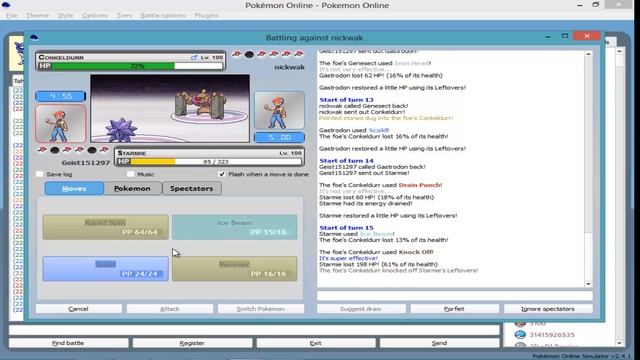Switch to the Moves tab
640x360 pixels.
click(74, 189)
